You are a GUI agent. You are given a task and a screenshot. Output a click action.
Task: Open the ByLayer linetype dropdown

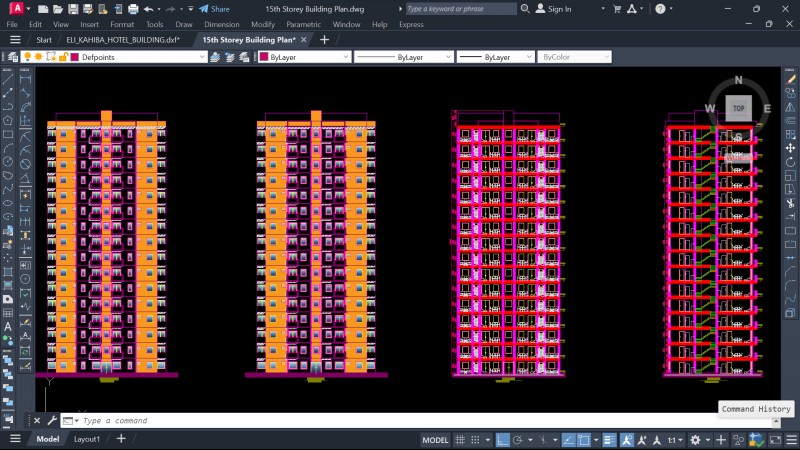448,57
